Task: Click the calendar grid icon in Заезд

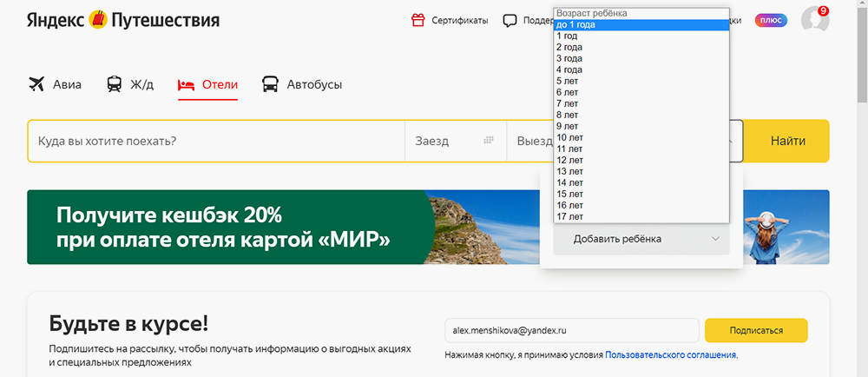Action: pos(488,141)
